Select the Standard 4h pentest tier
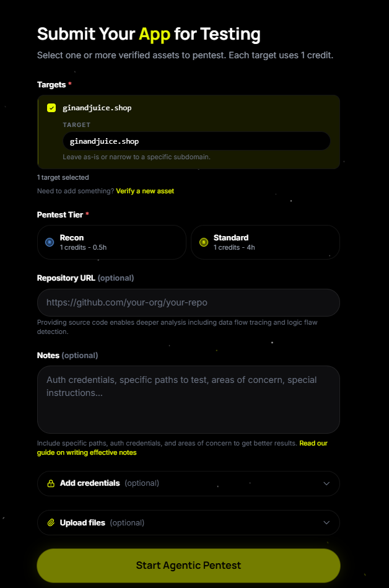The image size is (389, 588). [x=265, y=242]
